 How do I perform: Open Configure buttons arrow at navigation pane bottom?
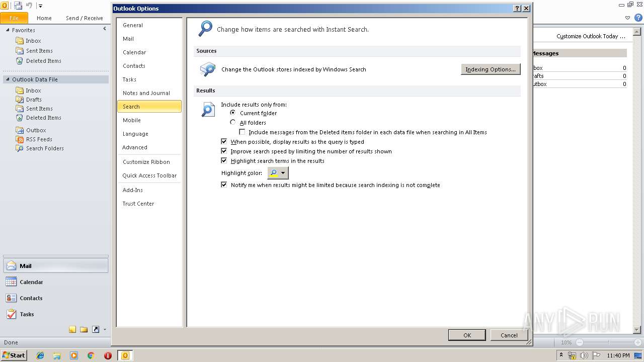tap(105, 330)
